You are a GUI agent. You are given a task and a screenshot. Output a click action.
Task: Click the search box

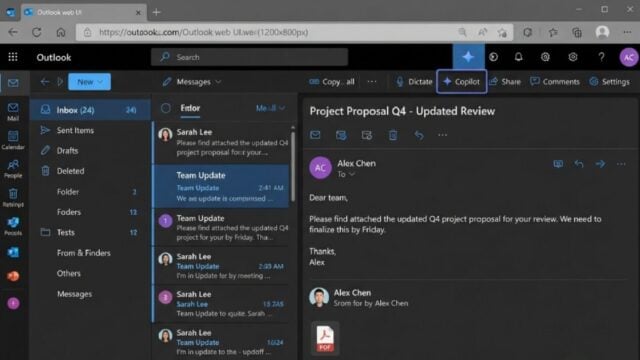point(250,57)
